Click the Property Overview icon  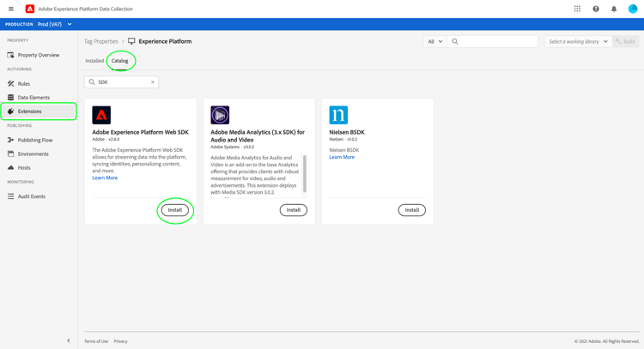click(10, 55)
